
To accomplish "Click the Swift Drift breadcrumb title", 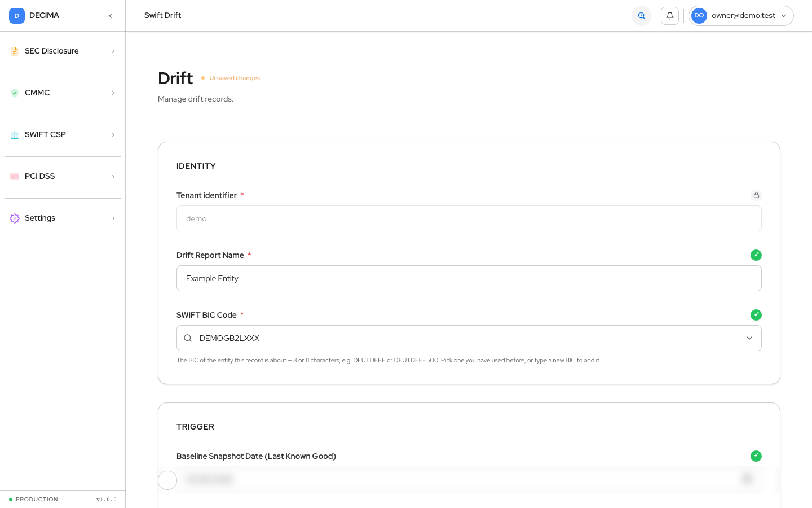I will click(x=162, y=16).
